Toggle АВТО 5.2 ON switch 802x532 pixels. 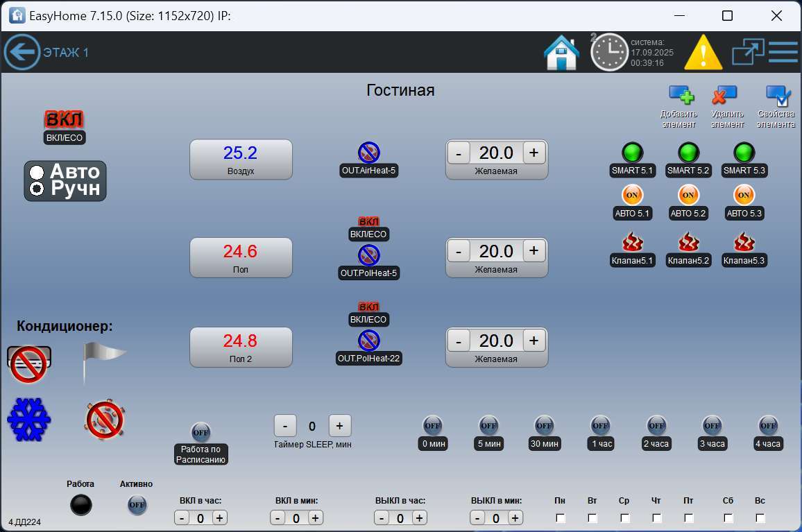click(x=688, y=195)
